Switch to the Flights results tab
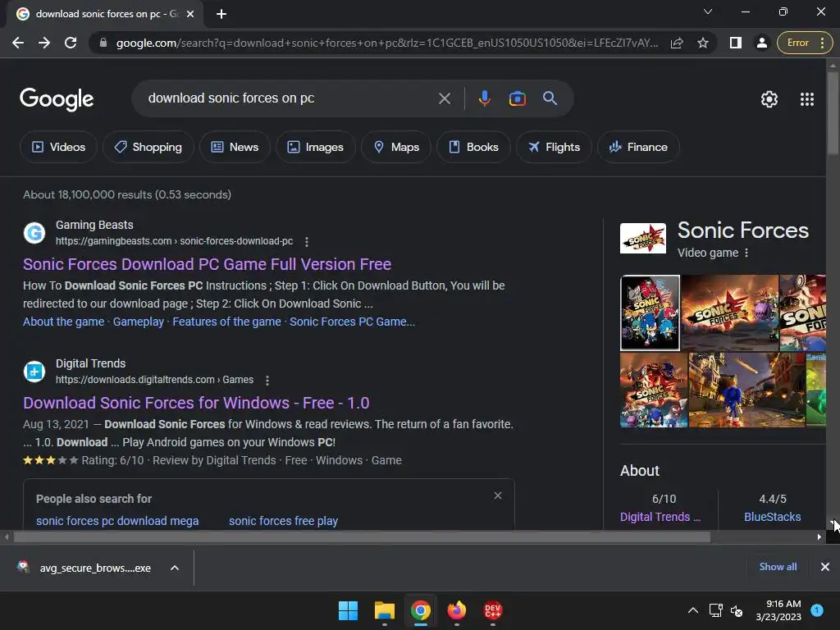 tap(554, 147)
